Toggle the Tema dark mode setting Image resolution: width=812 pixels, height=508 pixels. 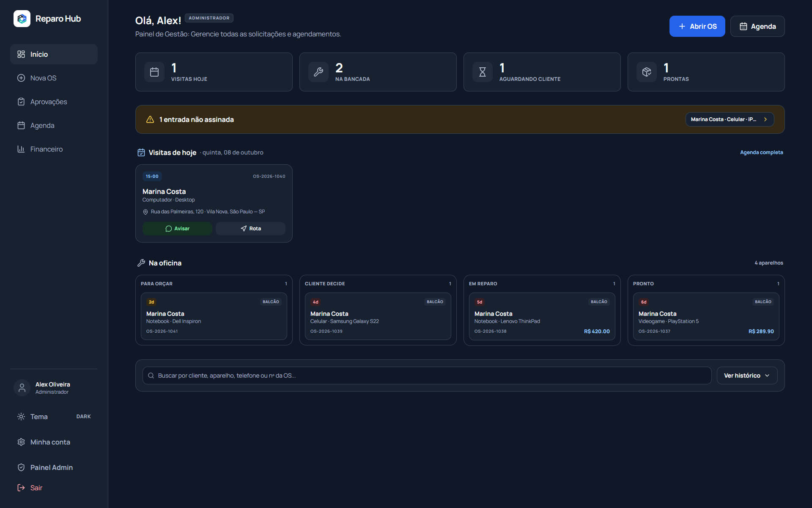point(54,417)
